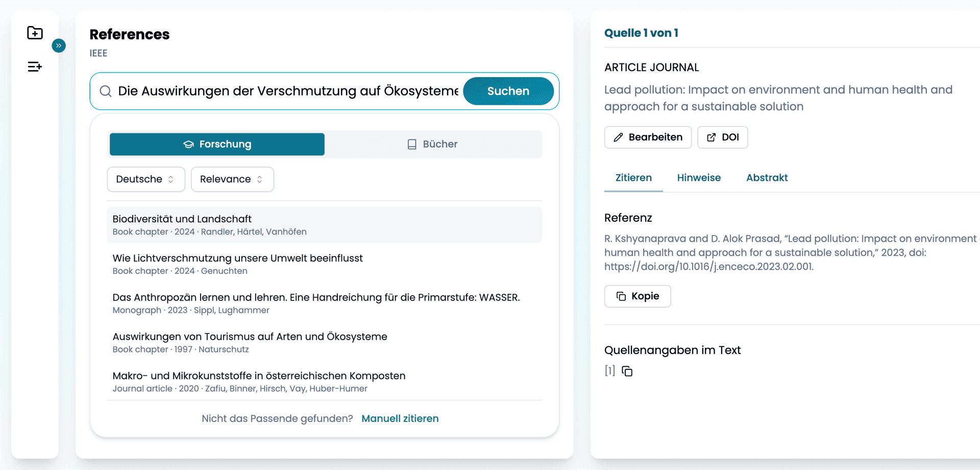
Task: Click the IEEE citation style label
Action: coord(99,53)
